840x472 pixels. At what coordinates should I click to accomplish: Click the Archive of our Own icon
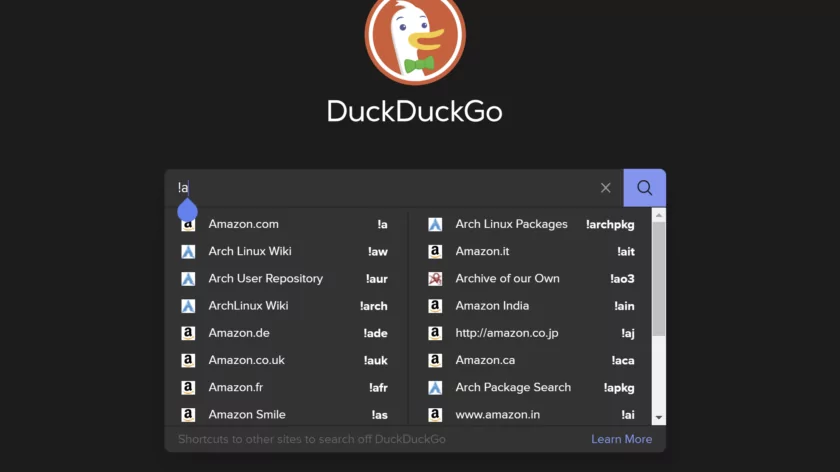(x=435, y=279)
